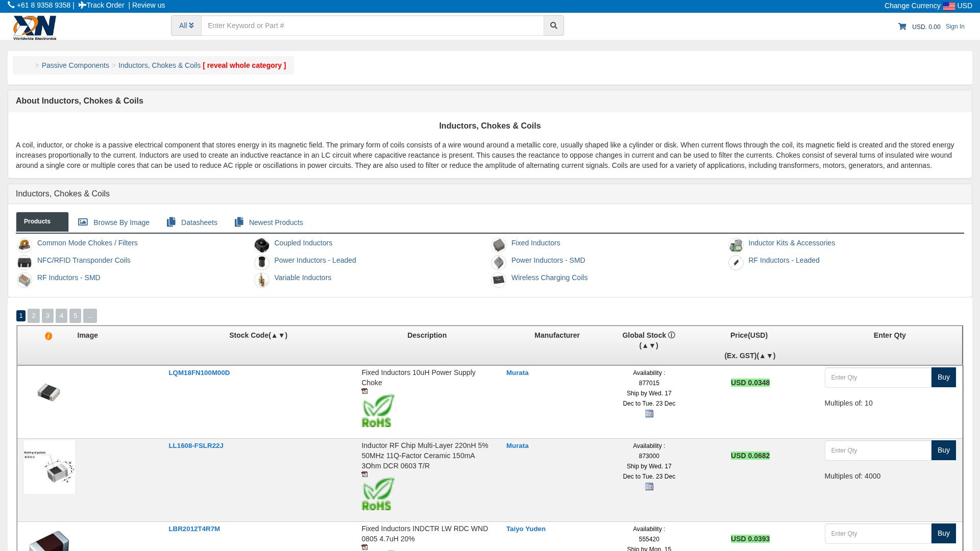Focus quantity field for LL1608-FSLR22J
The height and width of the screenshot is (551, 980).
pos(878,450)
